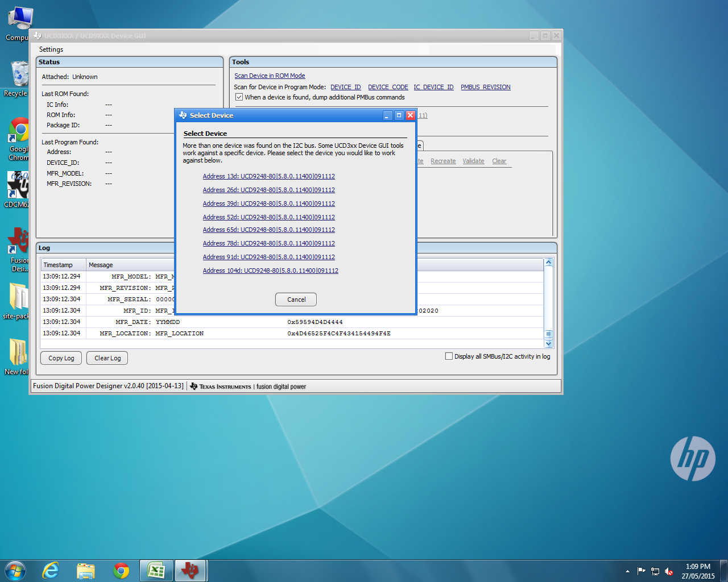Switch to Excel in taskbar
The image size is (728, 582).
(x=156, y=571)
